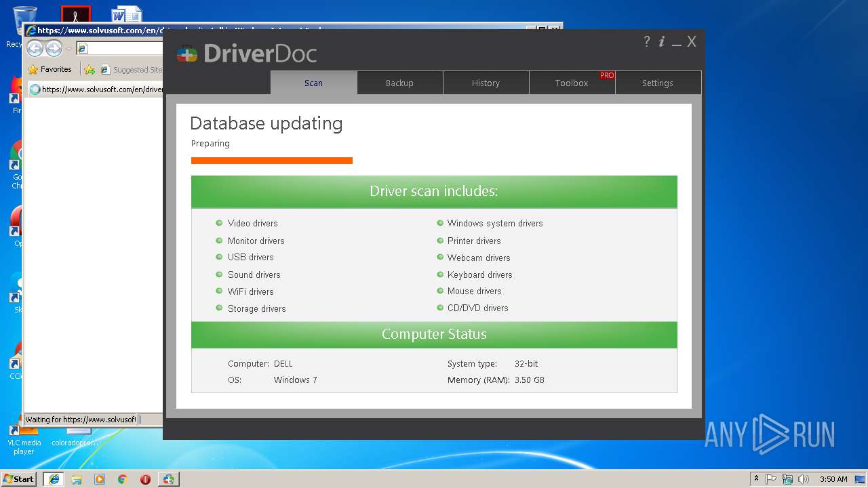Screen dimensions: 868x488
Task: Open the Action Center flag icon
Action: pos(771,479)
